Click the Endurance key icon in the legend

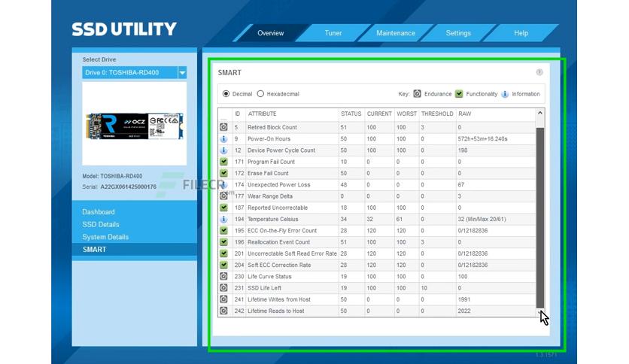(x=417, y=93)
